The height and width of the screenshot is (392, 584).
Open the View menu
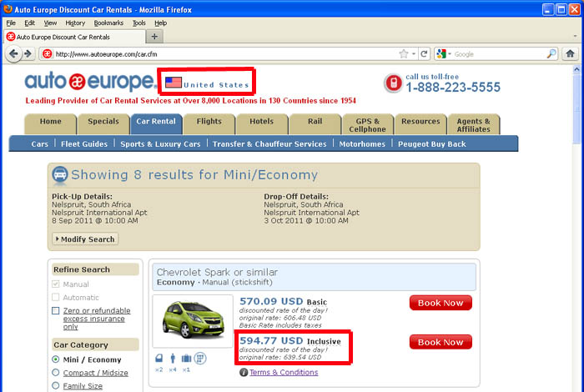50,23
